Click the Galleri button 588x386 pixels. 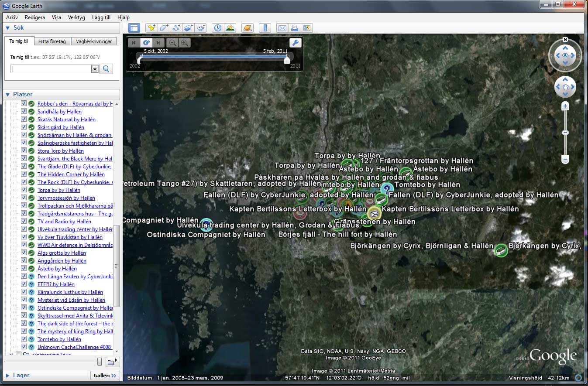[x=105, y=375]
